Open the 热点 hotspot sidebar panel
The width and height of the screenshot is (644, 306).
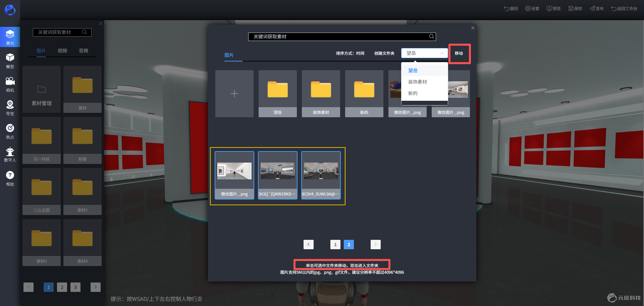[x=10, y=131]
